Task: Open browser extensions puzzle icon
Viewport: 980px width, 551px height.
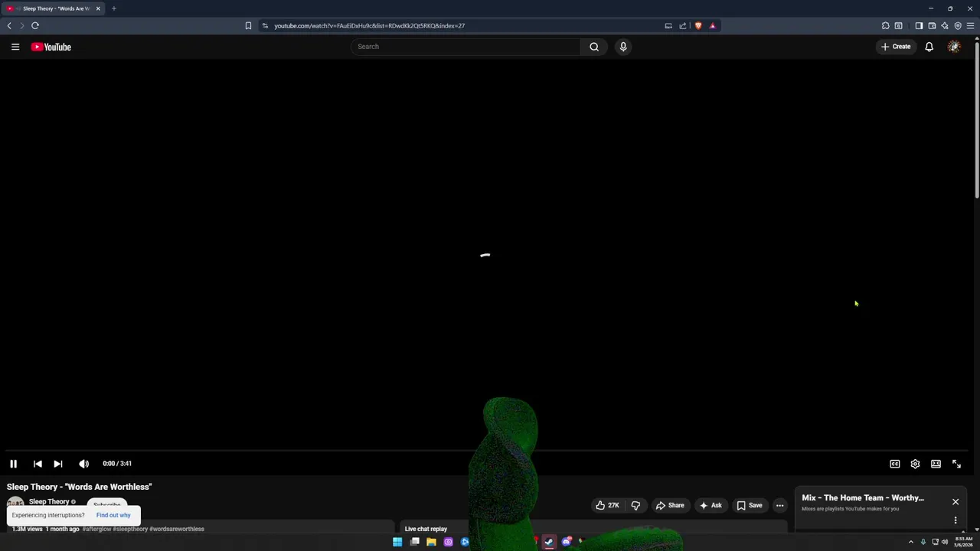Action: (x=885, y=25)
